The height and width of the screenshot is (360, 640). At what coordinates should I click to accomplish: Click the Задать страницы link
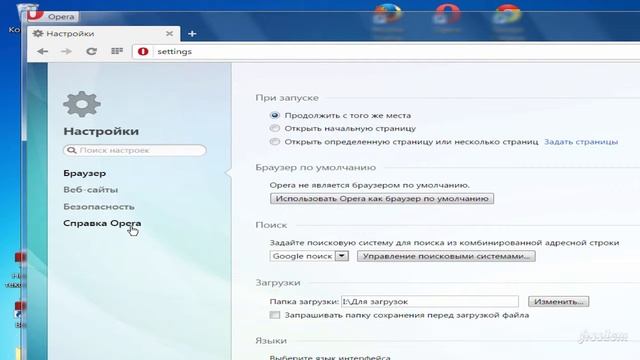pos(581,142)
